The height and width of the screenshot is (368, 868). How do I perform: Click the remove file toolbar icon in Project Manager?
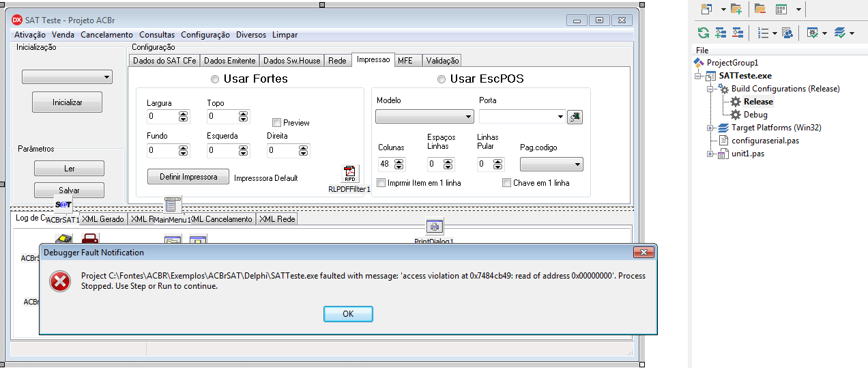pyautogui.click(x=759, y=9)
